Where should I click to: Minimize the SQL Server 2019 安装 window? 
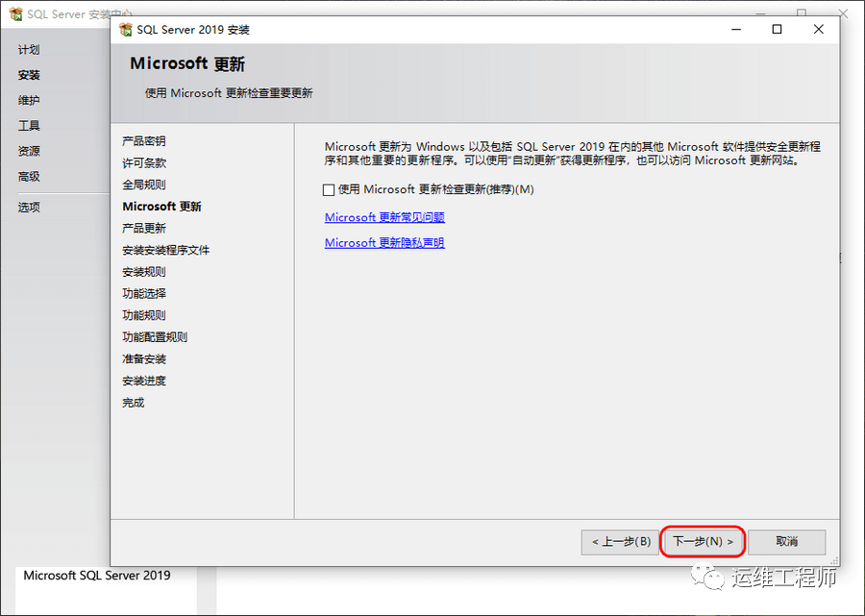click(736, 29)
